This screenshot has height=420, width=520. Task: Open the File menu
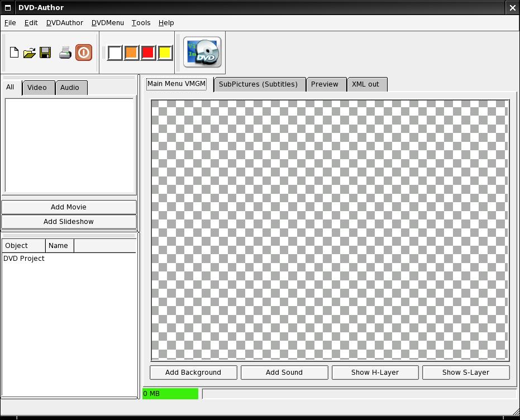tap(10, 23)
